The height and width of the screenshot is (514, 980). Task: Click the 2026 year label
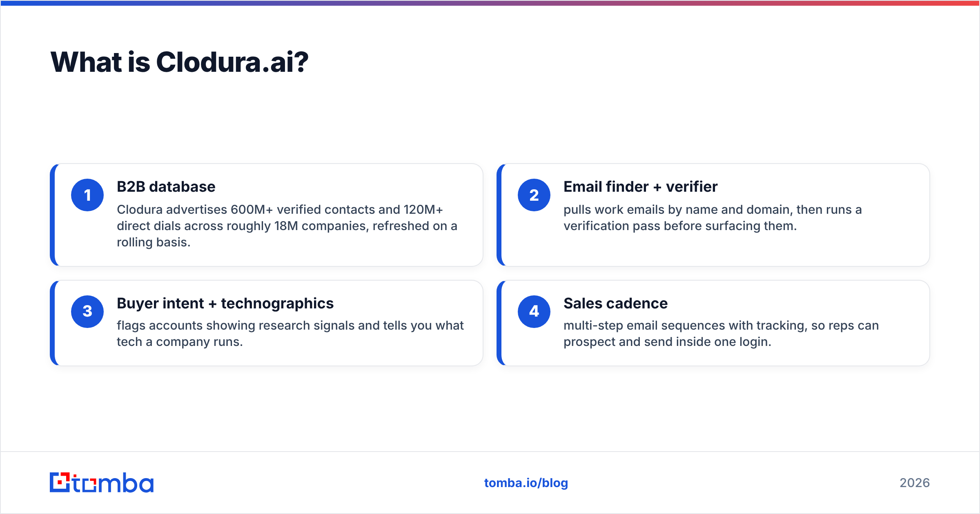point(915,483)
